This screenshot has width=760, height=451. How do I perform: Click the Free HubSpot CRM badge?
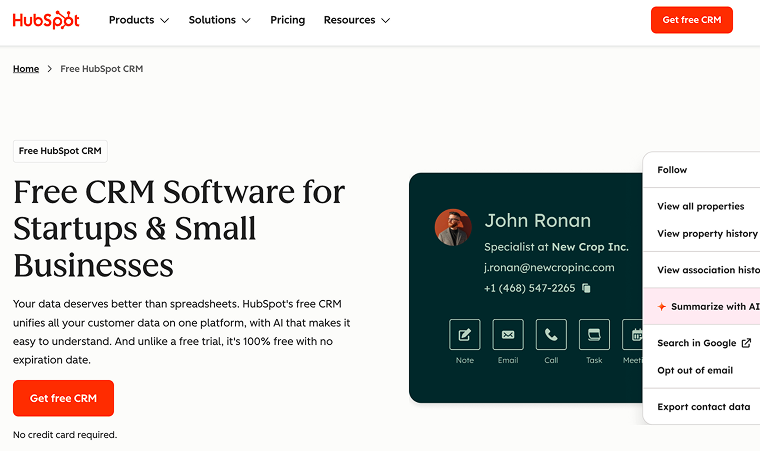coord(60,151)
